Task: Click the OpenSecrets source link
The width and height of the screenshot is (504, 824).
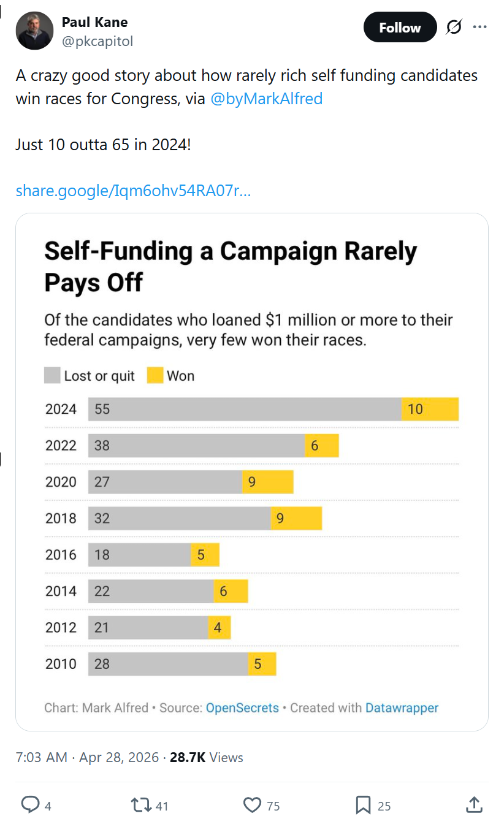Action: (242, 708)
